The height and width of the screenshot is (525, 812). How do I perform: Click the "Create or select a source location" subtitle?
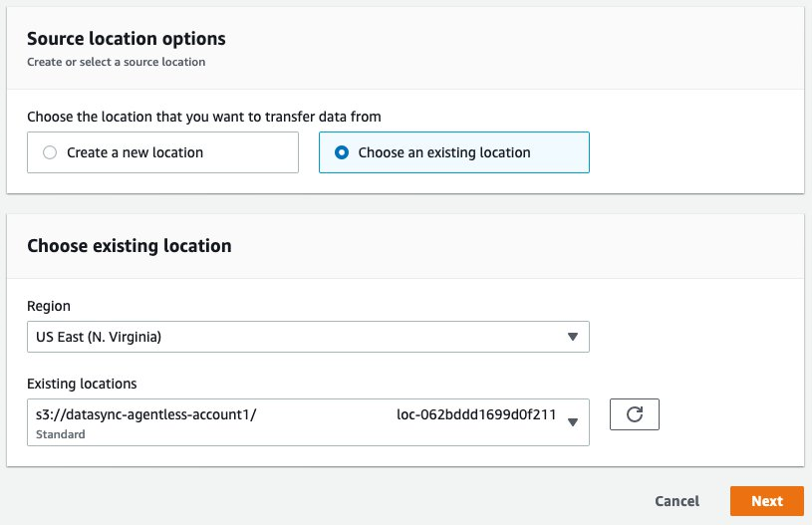point(116,62)
